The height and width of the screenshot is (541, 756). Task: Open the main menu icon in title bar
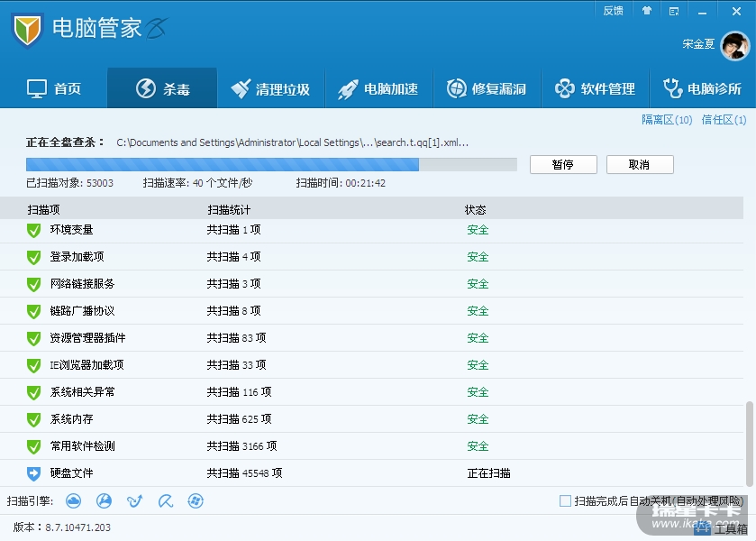[x=674, y=11]
